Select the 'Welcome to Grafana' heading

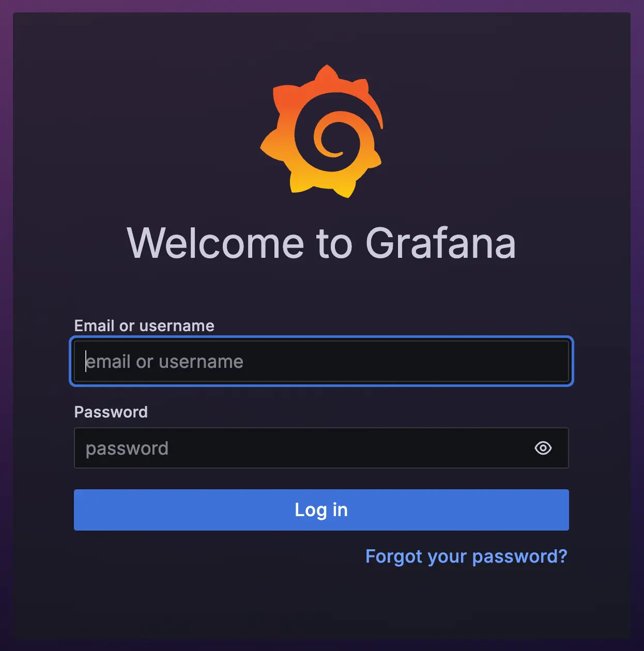(321, 243)
